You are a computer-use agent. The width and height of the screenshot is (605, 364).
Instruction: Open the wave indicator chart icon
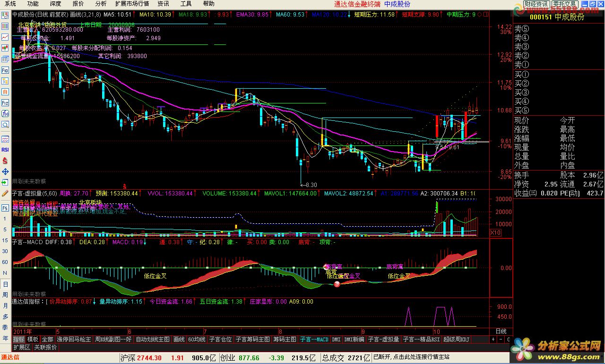pos(5,139)
